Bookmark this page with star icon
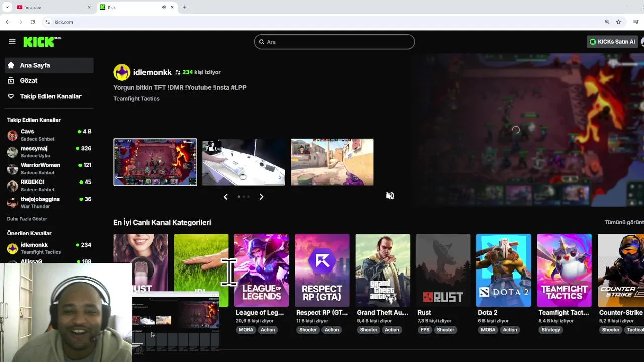 tap(618, 22)
